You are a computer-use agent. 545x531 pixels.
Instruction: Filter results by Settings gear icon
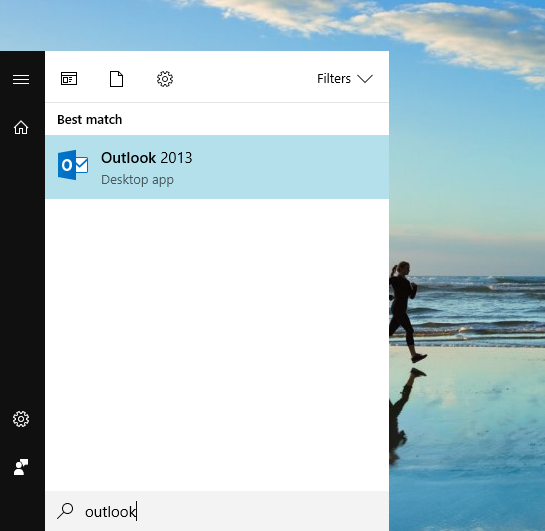tap(165, 79)
